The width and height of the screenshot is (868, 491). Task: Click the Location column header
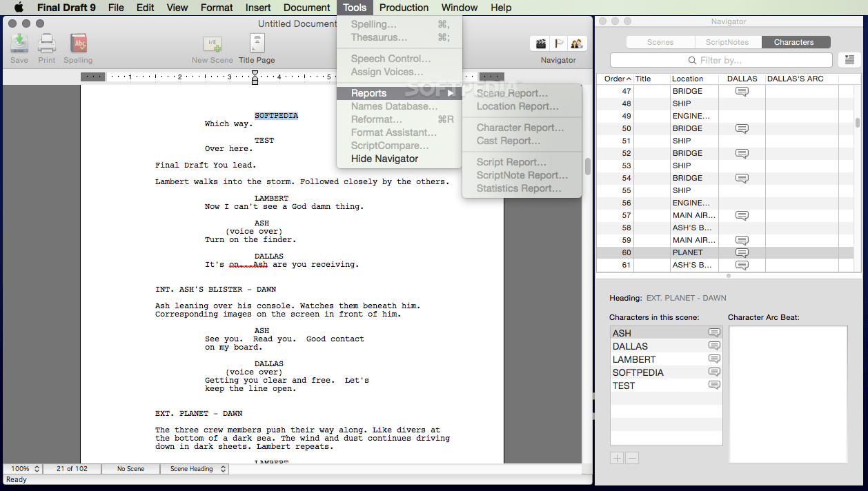point(694,79)
